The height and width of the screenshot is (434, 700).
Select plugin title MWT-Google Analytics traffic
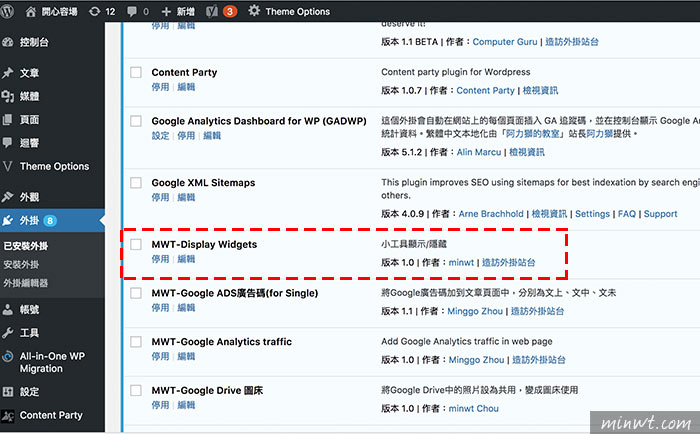tap(221, 342)
